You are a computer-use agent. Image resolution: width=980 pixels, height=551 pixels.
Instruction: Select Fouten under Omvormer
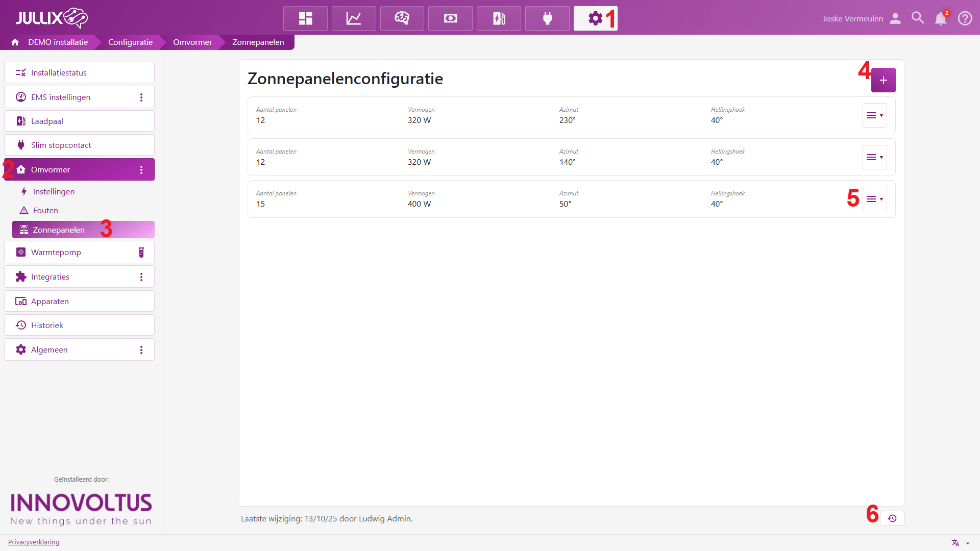[x=45, y=210]
